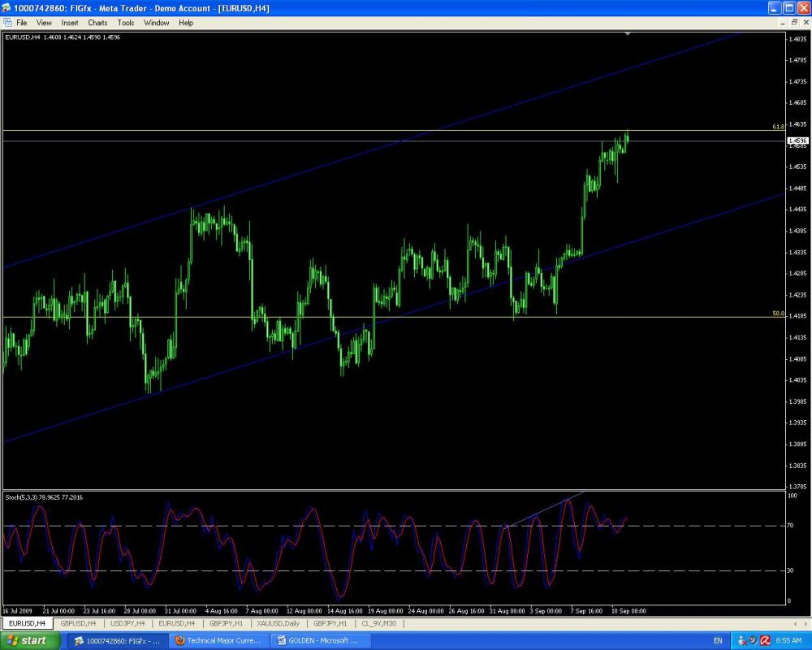Open the File menu
This screenshot has height=650, width=812.
tap(21, 23)
